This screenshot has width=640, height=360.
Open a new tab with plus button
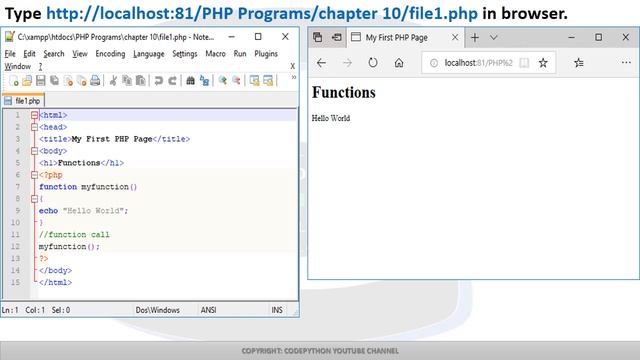pos(475,38)
